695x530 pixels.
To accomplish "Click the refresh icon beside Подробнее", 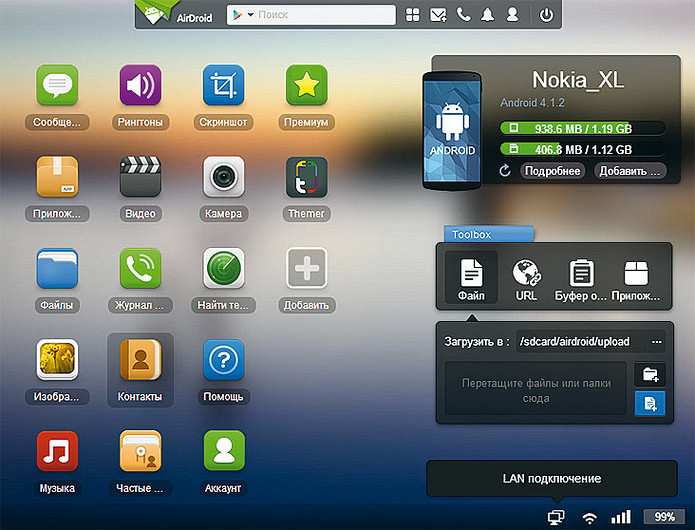I will click(x=506, y=171).
